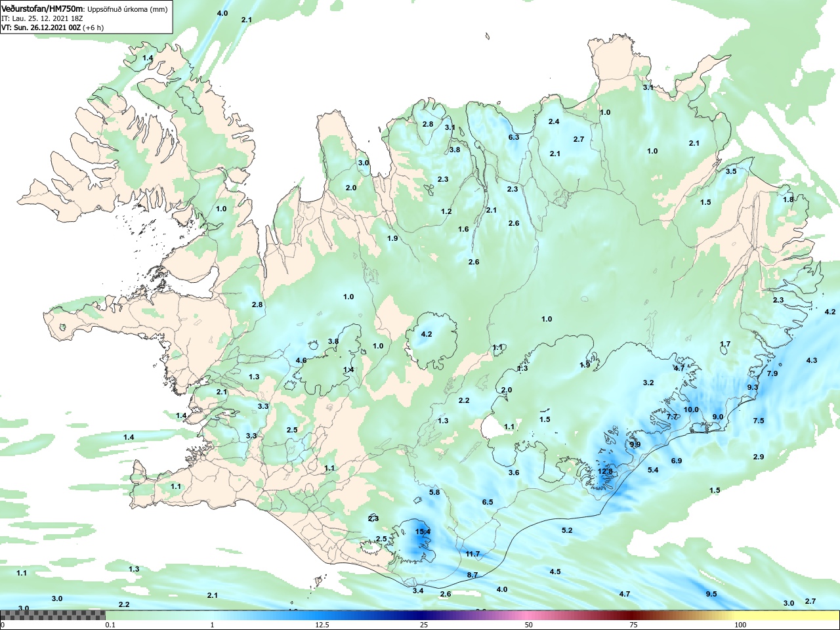Screen dimensions: 840x630
Task: Click the 5.8 precipitation value
Action: point(434,492)
